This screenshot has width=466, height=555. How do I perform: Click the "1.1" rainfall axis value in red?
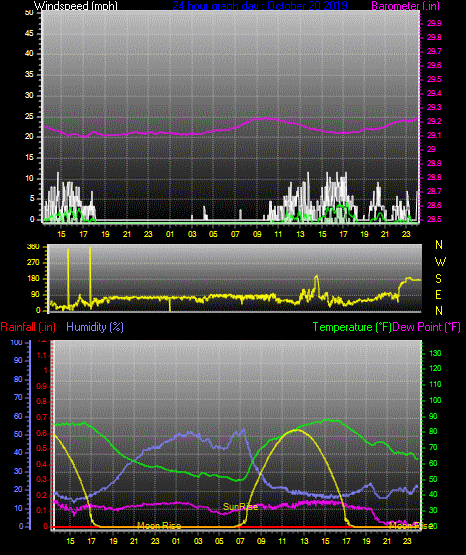click(x=42, y=355)
